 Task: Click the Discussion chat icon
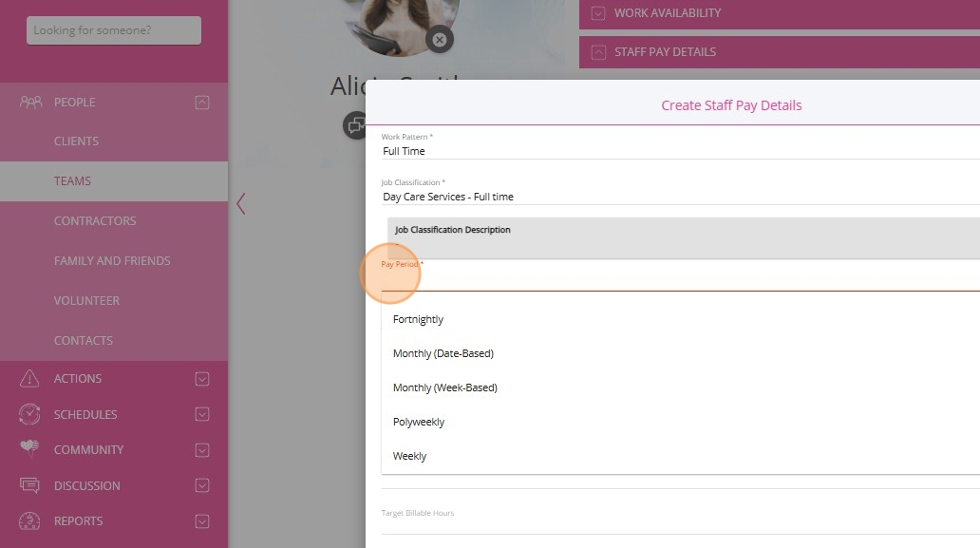(29, 485)
